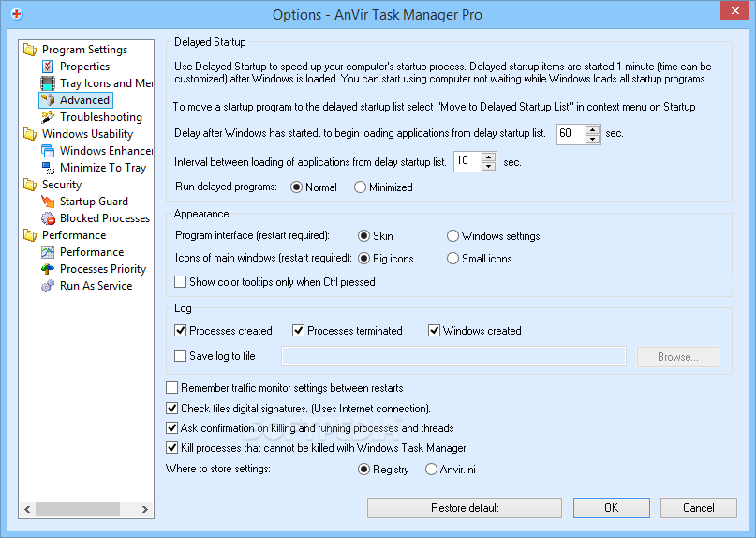Screen dimensions: 756x538
Task: Click the Troubleshooting wrench icon
Action: [x=48, y=117]
